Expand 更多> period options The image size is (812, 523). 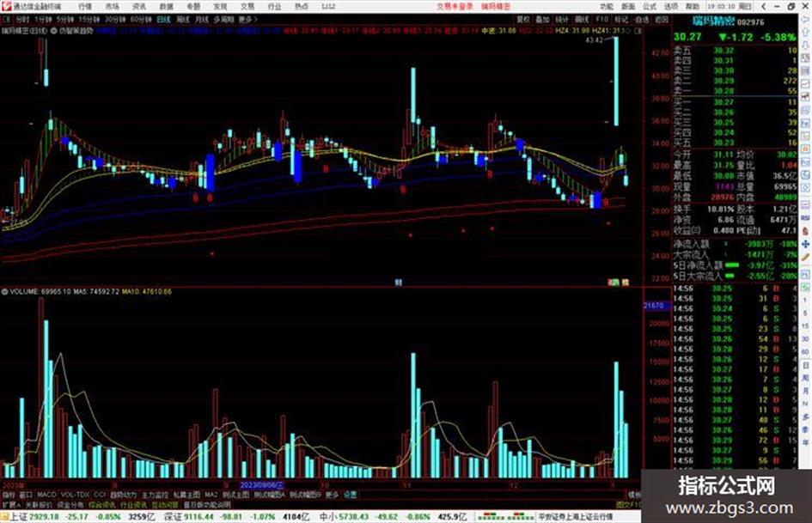[248, 20]
